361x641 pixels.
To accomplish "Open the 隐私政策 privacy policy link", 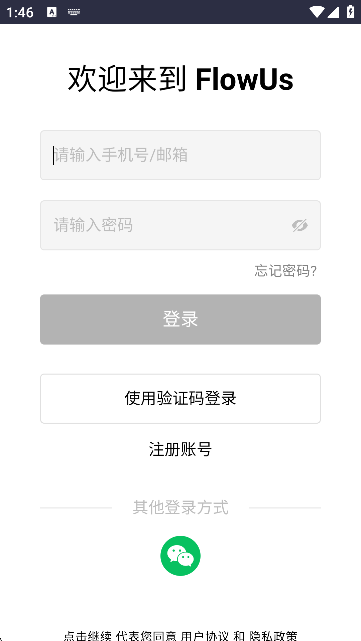I will pos(273,636).
